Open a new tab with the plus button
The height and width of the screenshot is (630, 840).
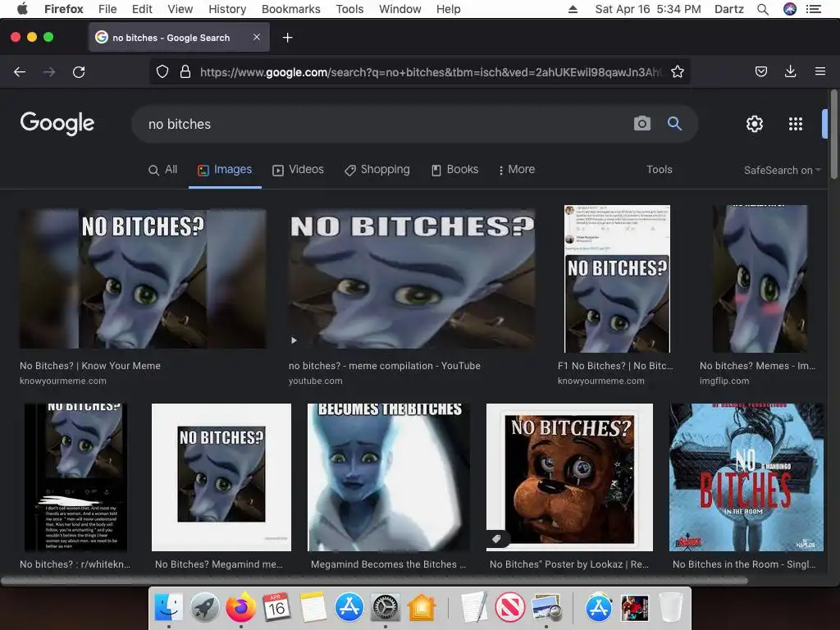(288, 38)
